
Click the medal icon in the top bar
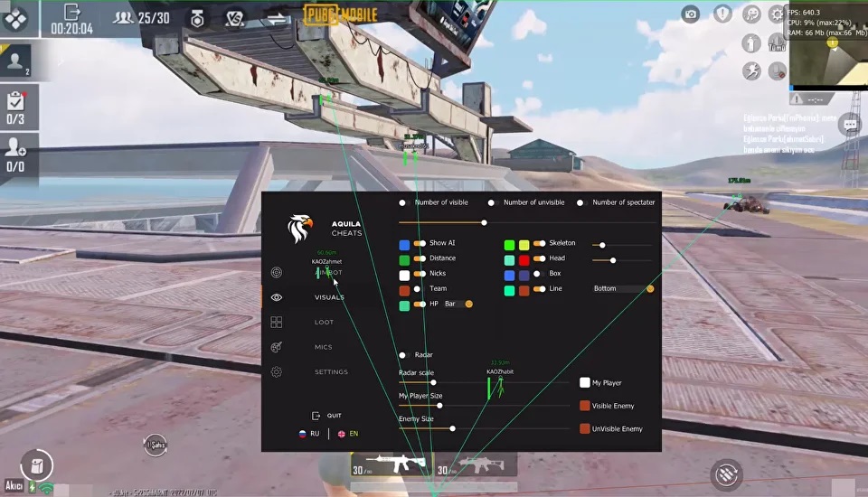(x=197, y=19)
